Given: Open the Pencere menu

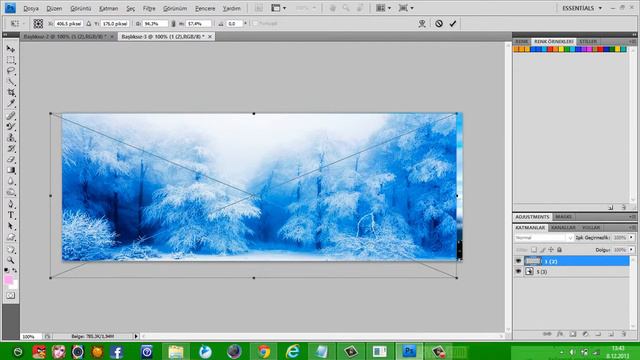Looking at the screenshot, I should click(205, 8).
